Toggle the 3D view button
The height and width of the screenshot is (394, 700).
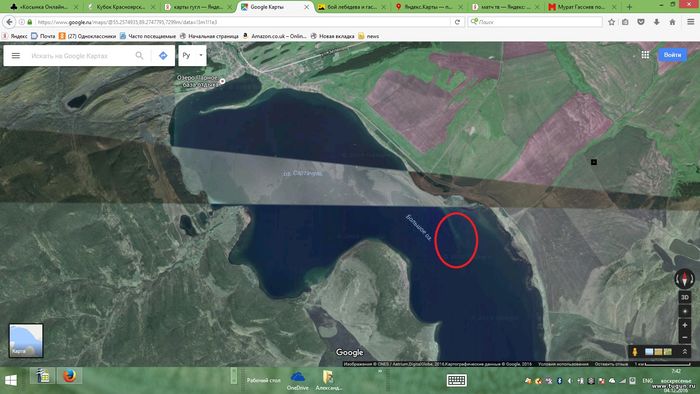[x=684, y=297]
